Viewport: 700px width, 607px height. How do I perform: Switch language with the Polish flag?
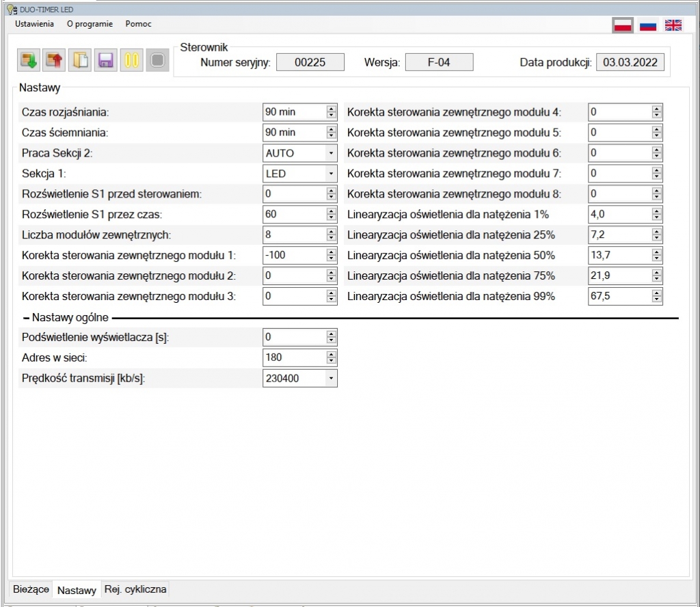622,25
